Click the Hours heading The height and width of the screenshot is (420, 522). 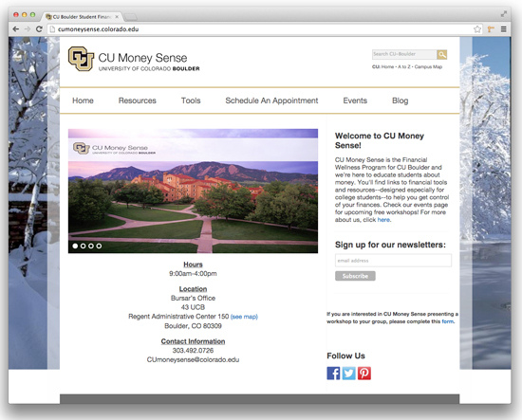(193, 265)
